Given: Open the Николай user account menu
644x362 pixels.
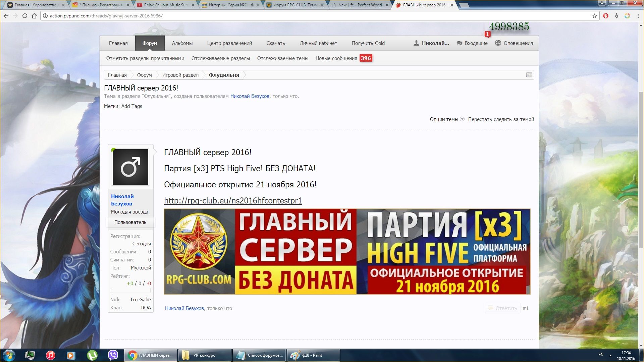Looking at the screenshot, I should pos(431,43).
